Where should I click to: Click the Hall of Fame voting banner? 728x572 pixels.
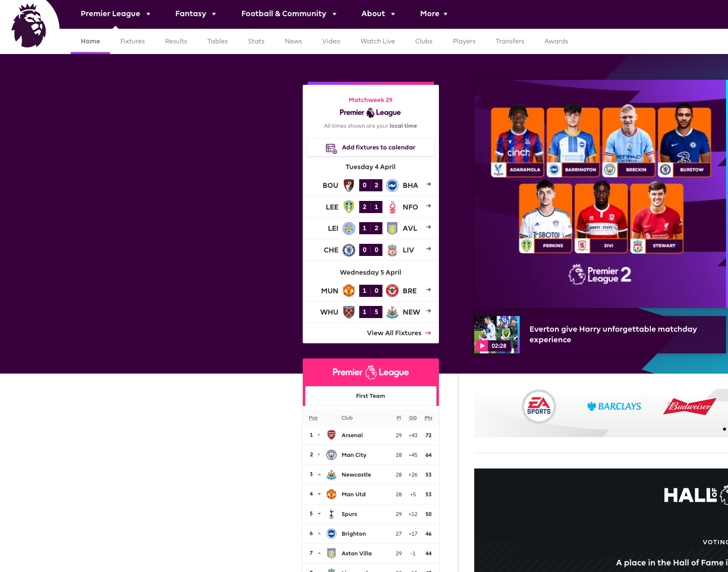601,520
